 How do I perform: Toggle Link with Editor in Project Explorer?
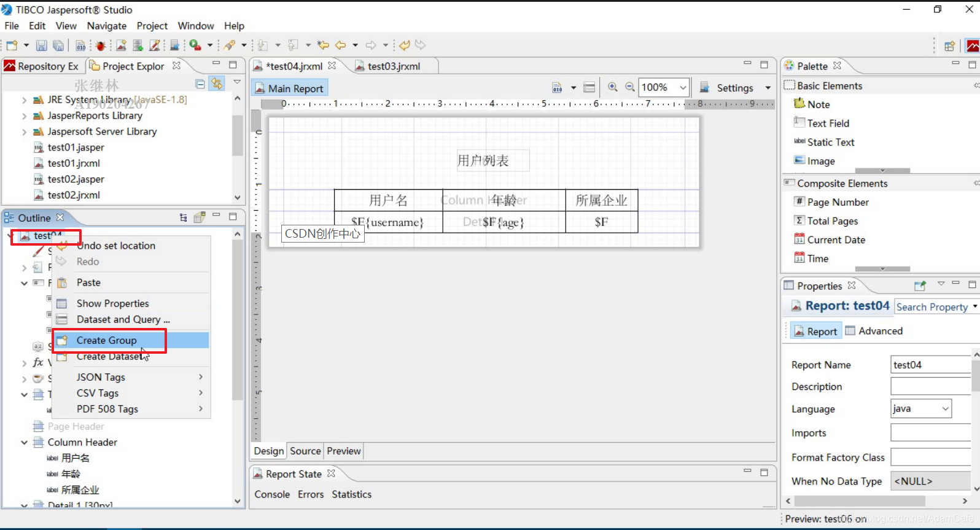click(x=217, y=83)
